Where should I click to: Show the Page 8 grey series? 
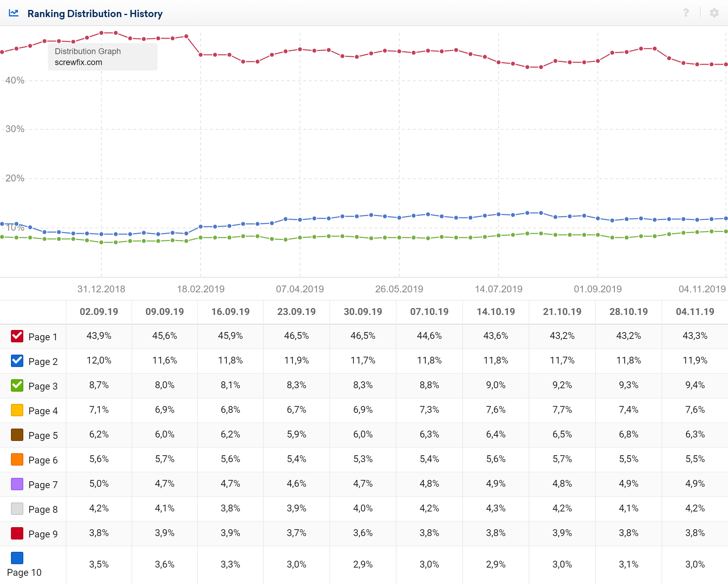click(x=17, y=509)
